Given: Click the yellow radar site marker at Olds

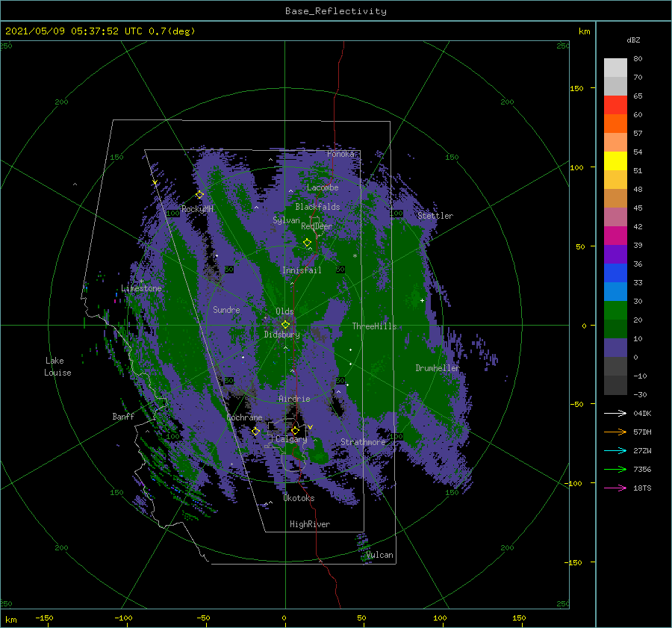Looking at the screenshot, I should [x=285, y=325].
